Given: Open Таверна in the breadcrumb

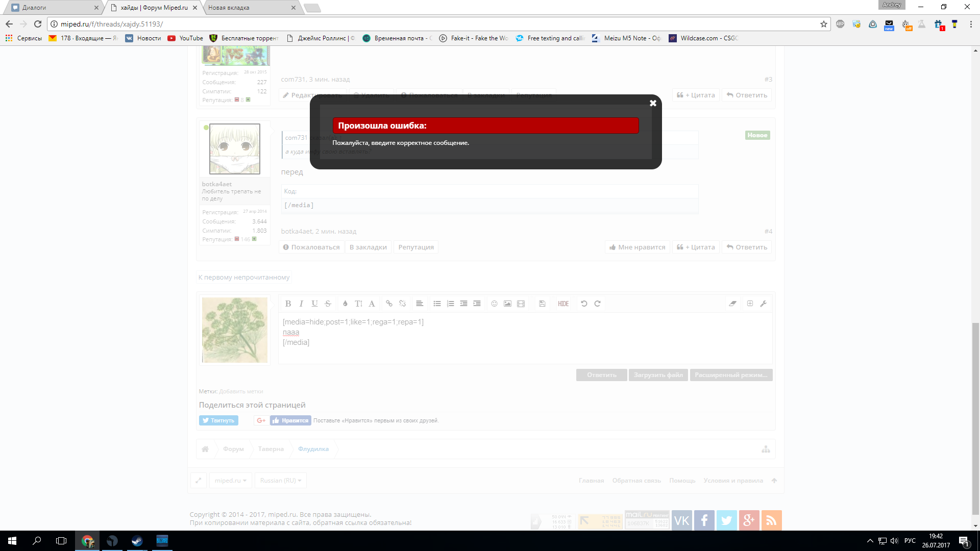Looking at the screenshot, I should 271,449.
